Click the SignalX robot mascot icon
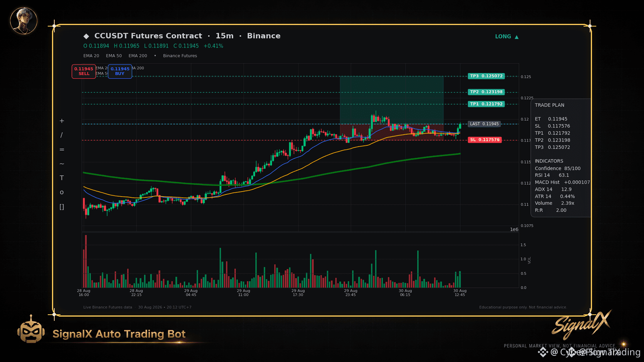Image resolution: width=644 pixels, height=362 pixels. pos(31,329)
